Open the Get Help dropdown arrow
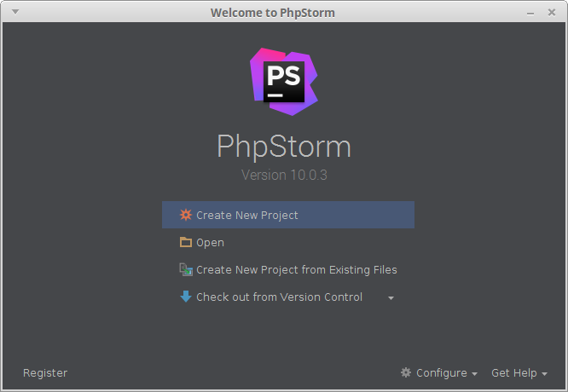 pyautogui.click(x=544, y=373)
